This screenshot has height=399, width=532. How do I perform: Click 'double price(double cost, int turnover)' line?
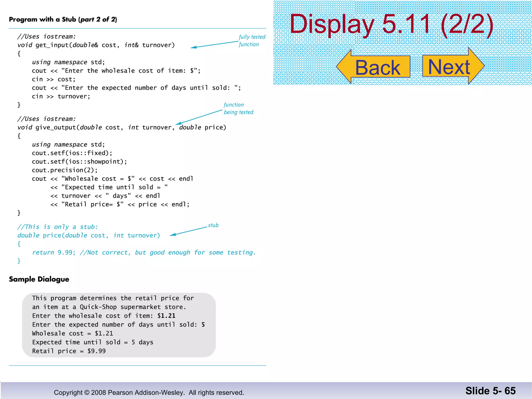click(89, 235)
